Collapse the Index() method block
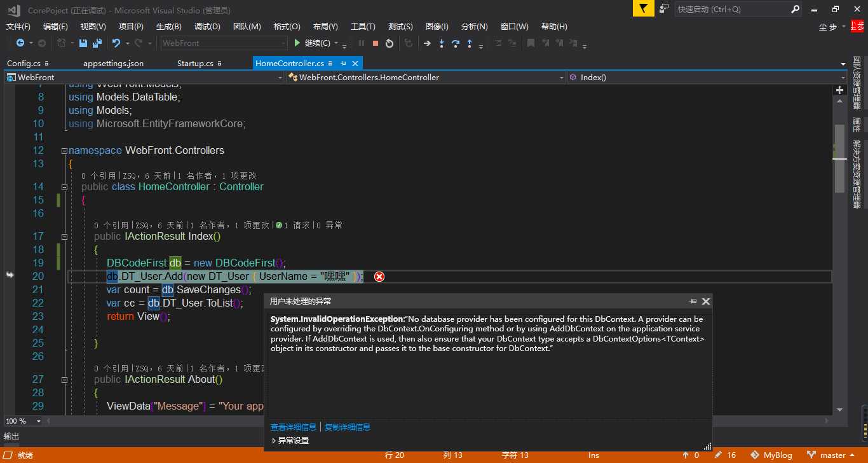The width and height of the screenshot is (868, 463). 64,237
